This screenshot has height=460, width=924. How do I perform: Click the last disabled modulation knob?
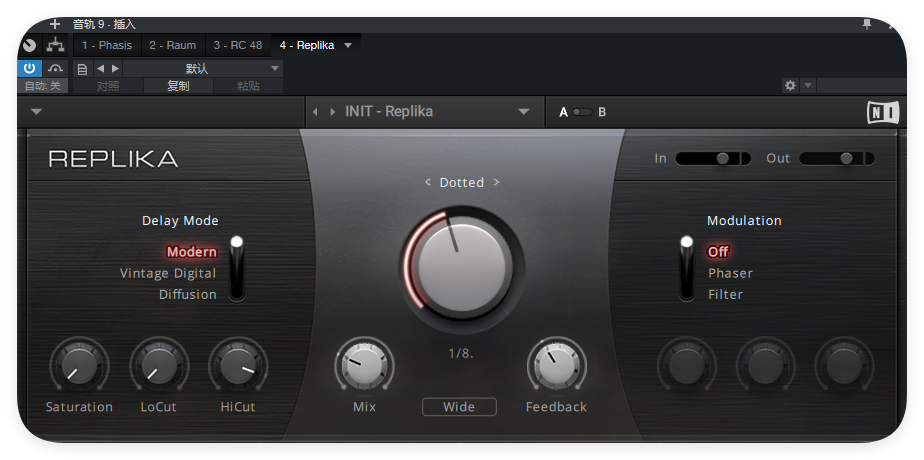tap(844, 366)
